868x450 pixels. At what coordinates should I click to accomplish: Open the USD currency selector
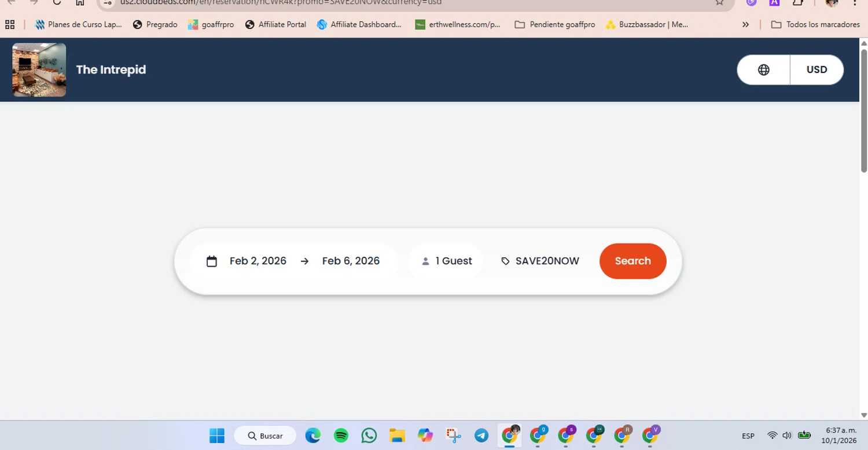[816, 69]
